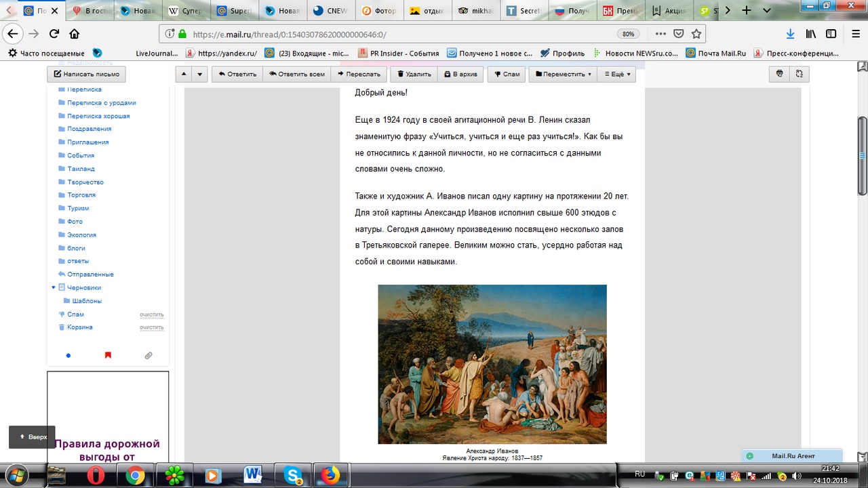Select the Поздравления folder
Viewport: 868px width, 488px height.
[x=89, y=129]
